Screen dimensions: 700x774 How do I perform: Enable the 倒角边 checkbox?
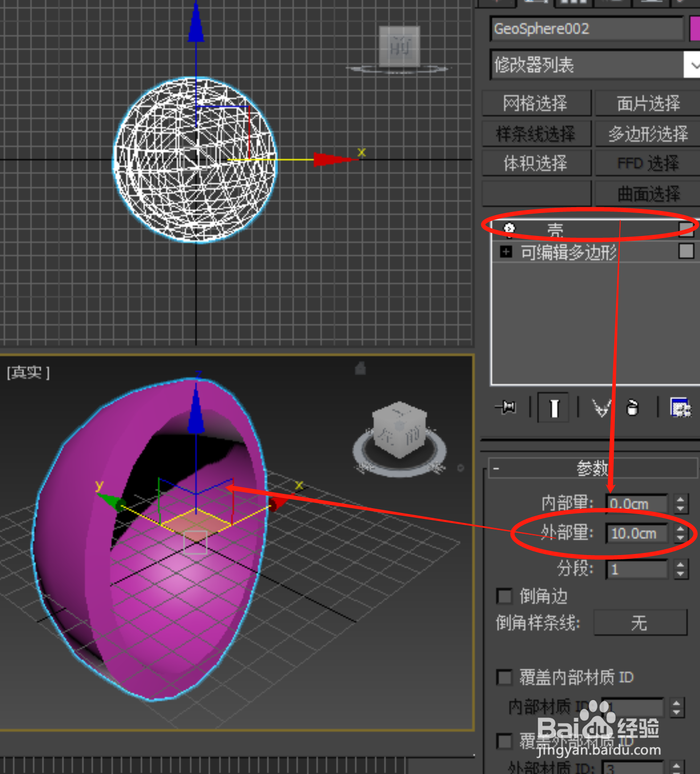[504, 597]
